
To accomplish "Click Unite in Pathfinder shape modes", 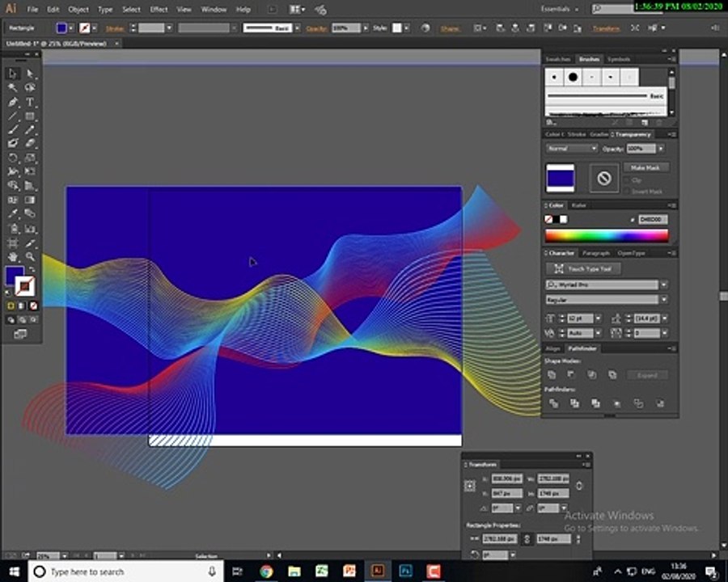I will [x=552, y=374].
